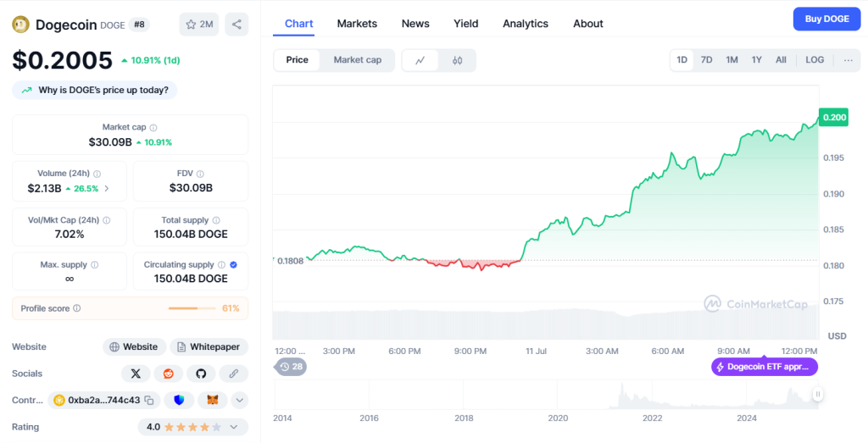Select the 1D time range
868x443 pixels.
click(x=682, y=60)
